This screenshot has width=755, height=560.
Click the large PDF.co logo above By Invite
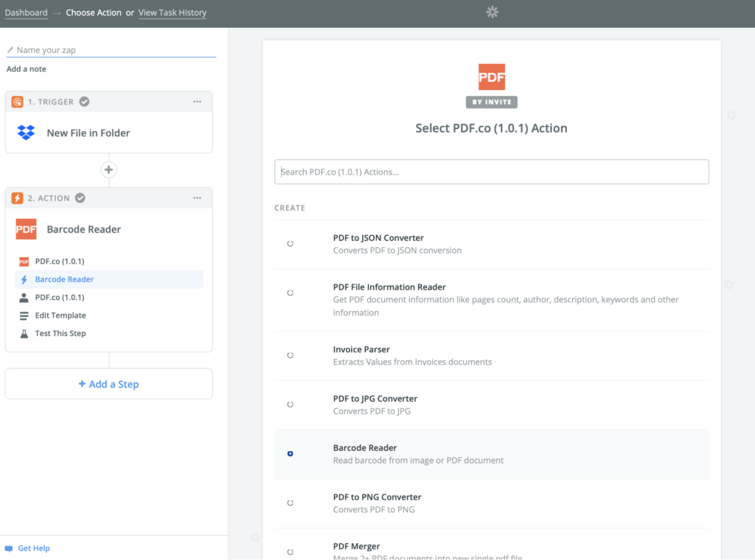point(492,77)
